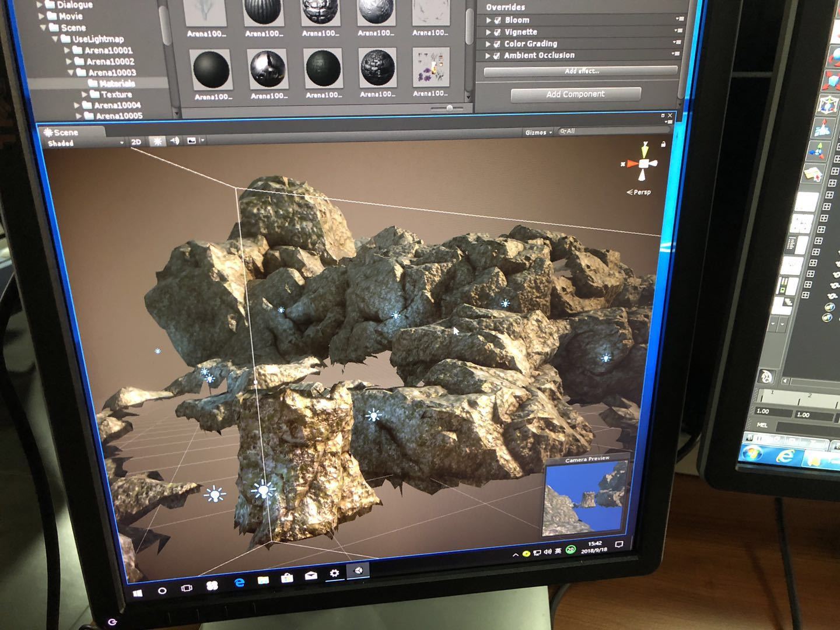The image size is (840, 630).
Task: Toggle the Vignette override checkbox
Action: [x=498, y=32]
